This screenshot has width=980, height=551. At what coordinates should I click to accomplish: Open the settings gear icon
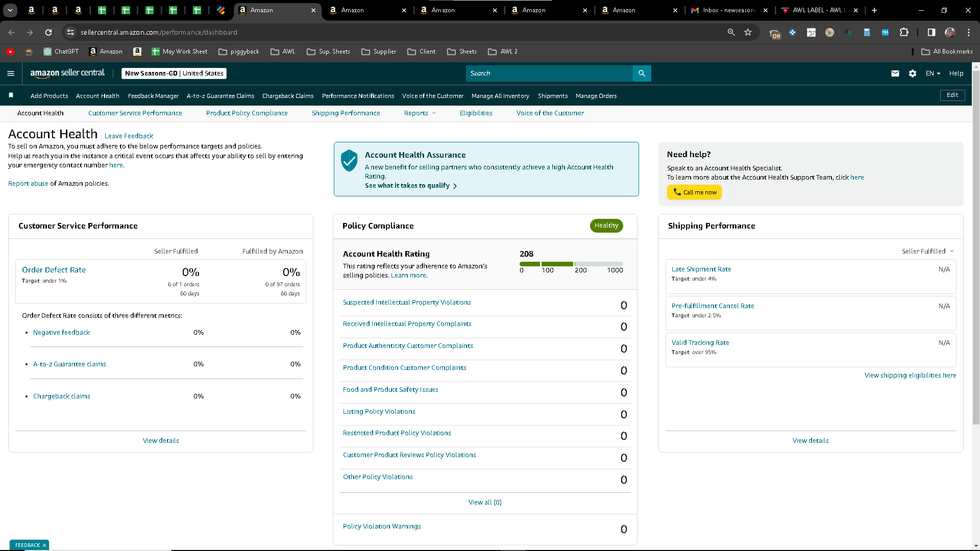tap(913, 73)
